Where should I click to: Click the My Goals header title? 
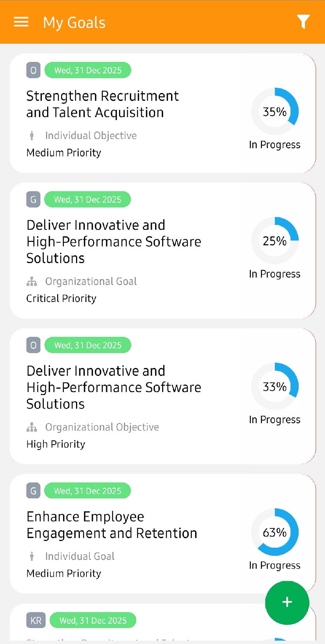[74, 23]
